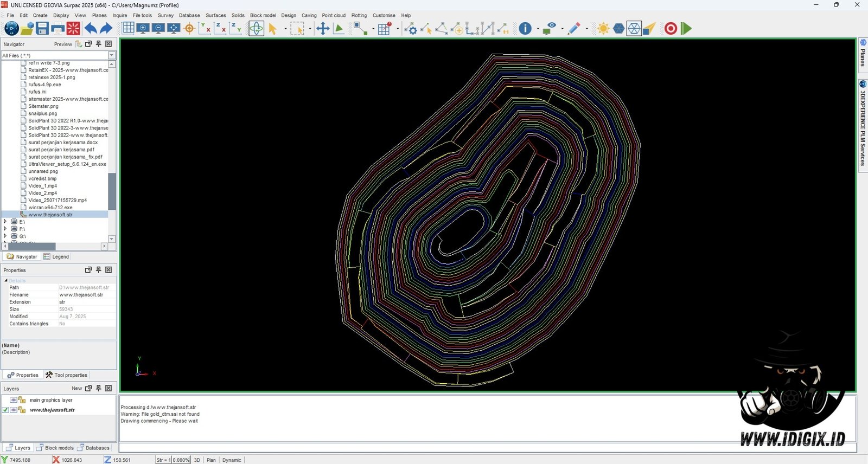Open the All Files filter dropdown

pyautogui.click(x=112, y=55)
